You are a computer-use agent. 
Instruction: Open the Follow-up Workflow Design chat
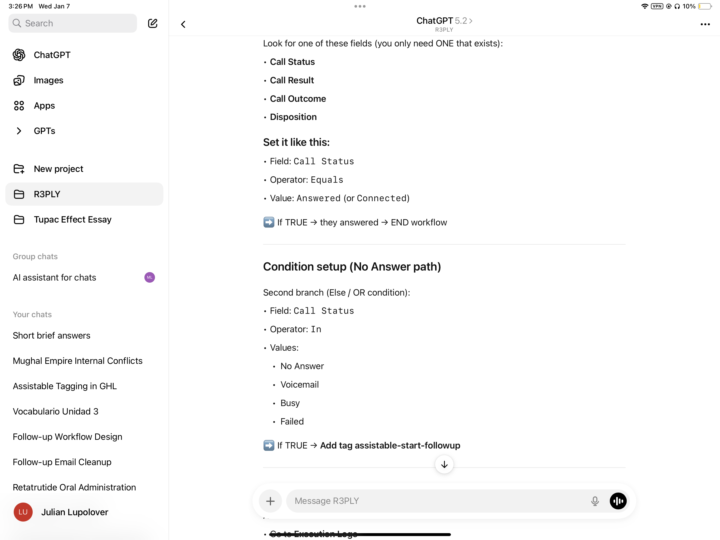67,437
